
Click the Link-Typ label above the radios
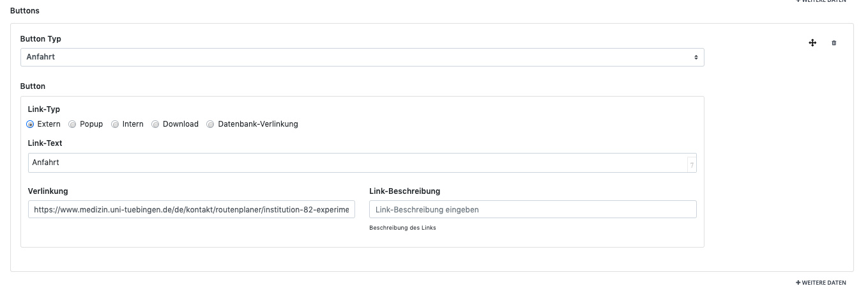44,109
